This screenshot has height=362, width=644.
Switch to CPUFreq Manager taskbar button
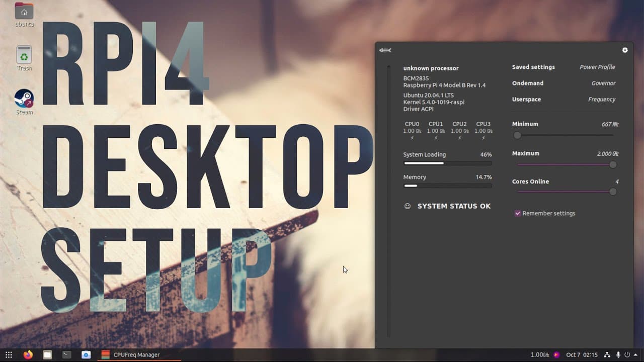(x=138, y=355)
